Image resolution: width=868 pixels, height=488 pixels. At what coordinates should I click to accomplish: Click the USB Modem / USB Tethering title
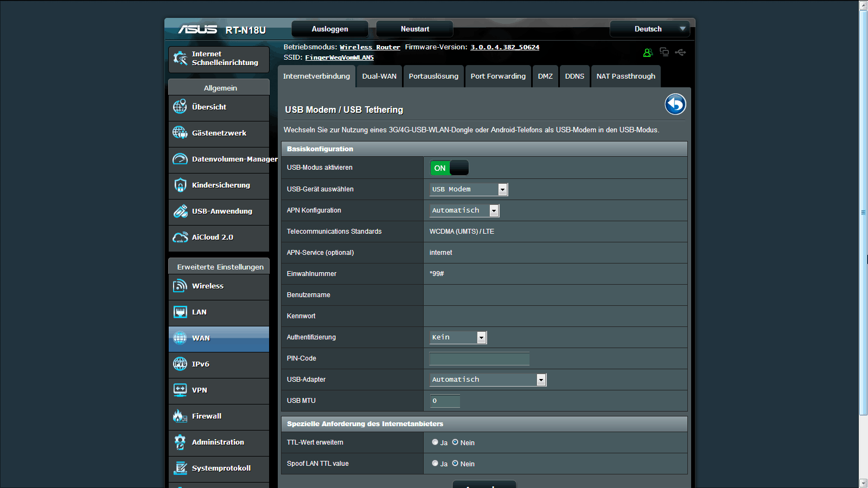point(344,110)
